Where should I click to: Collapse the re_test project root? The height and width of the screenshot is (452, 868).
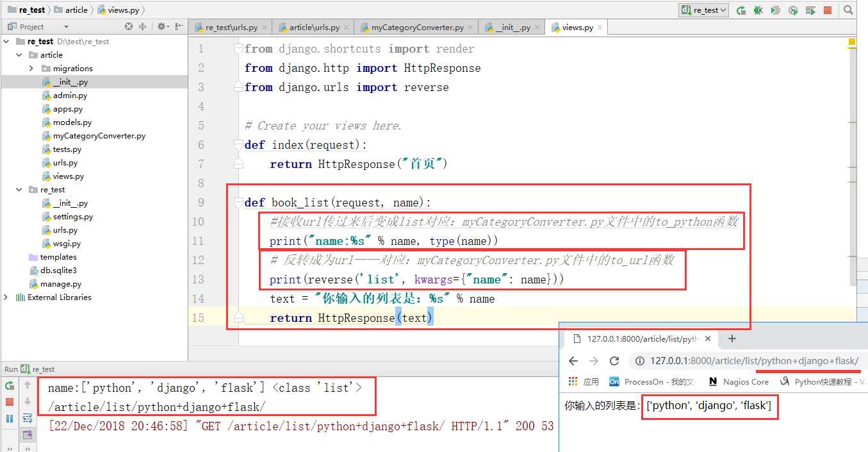[7, 41]
